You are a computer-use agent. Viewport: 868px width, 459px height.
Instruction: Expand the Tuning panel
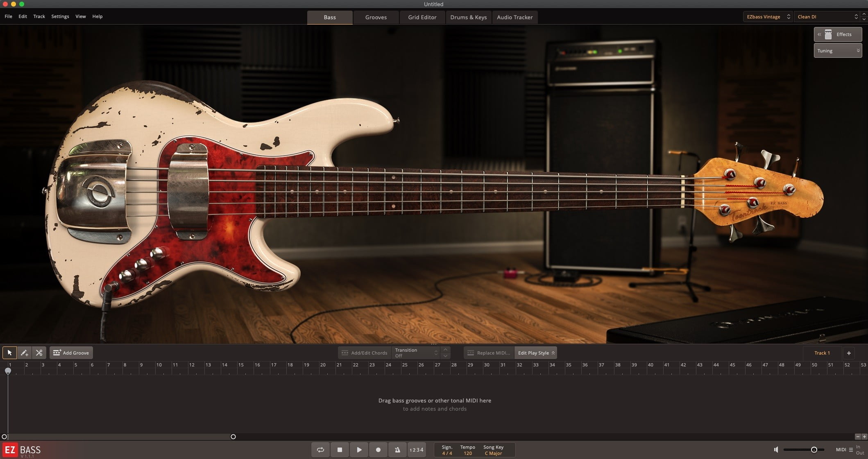click(838, 51)
